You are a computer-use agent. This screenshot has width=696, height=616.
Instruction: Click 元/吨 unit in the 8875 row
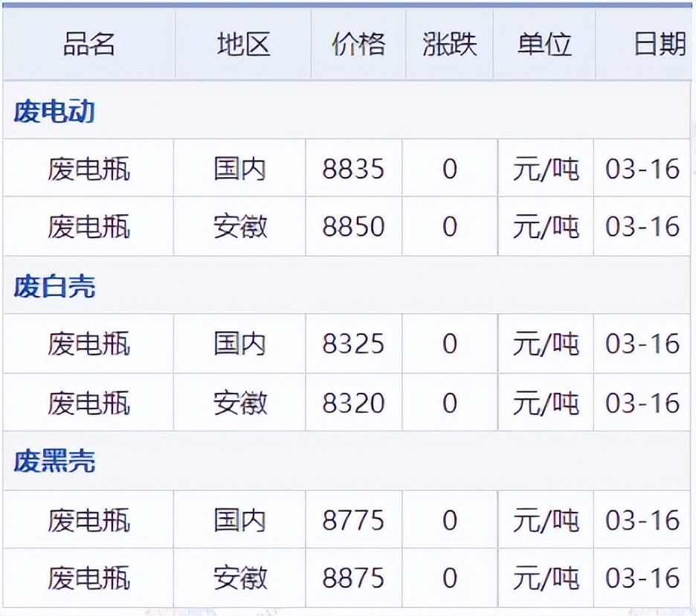coord(546,578)
